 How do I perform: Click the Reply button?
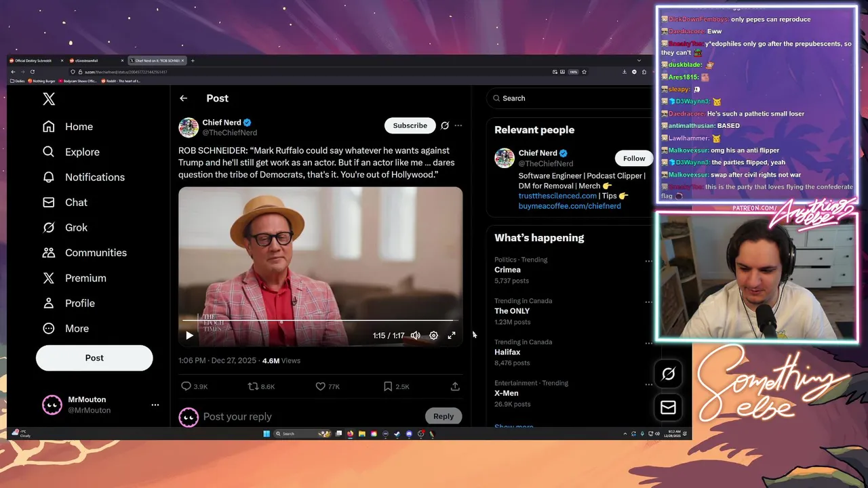click(443, 416)
